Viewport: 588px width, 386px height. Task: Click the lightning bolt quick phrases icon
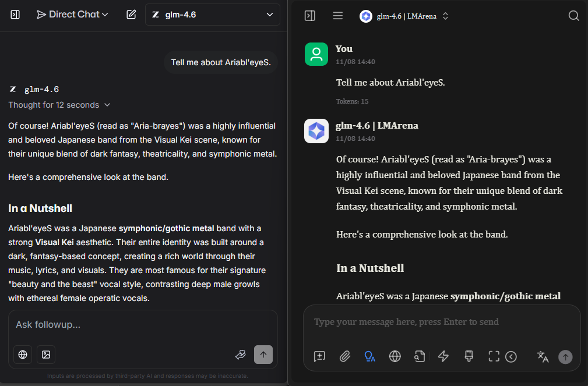[443, 356]
